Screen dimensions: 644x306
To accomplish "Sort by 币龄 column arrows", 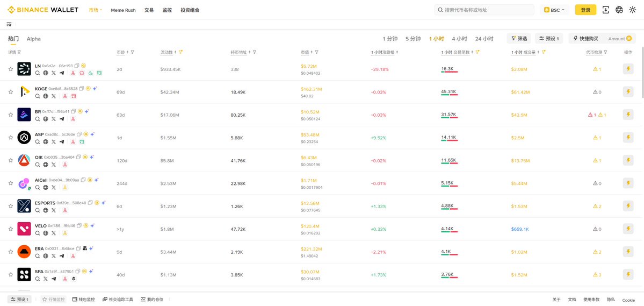I will [127, 52].
